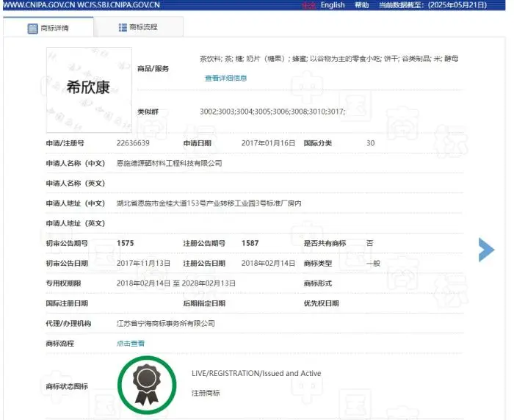This screenshot has width=514, height=420.
Task: Click the 希欣康 trademark image
Action: [x=89, y=87]
